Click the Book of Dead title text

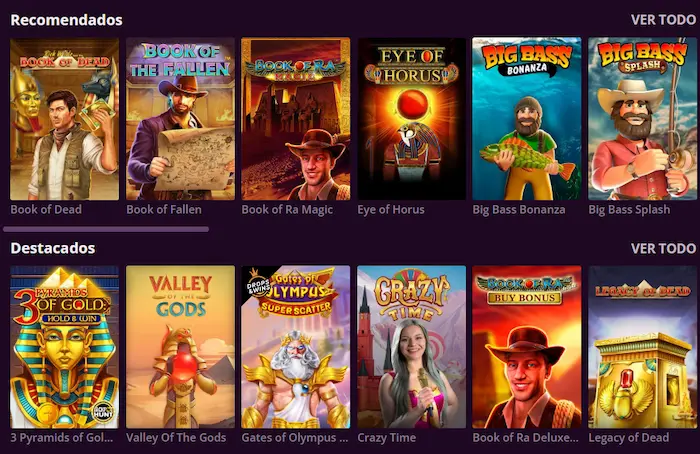(46, 209)
